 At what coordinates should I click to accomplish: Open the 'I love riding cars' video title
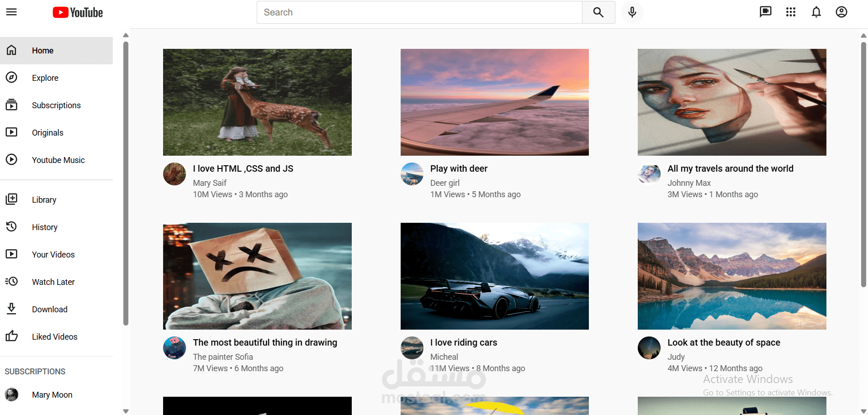[x=464, y=342]
